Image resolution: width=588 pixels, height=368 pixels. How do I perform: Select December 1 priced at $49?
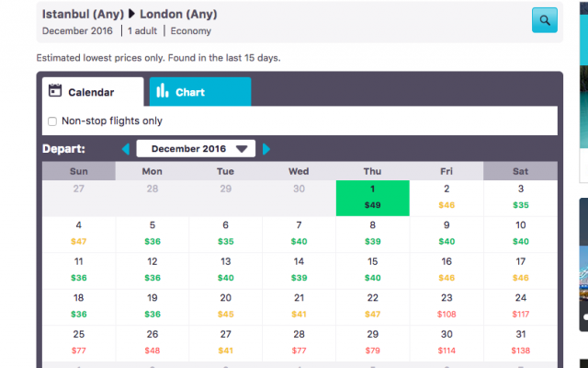pyautogui.click(x=372, y=198)
